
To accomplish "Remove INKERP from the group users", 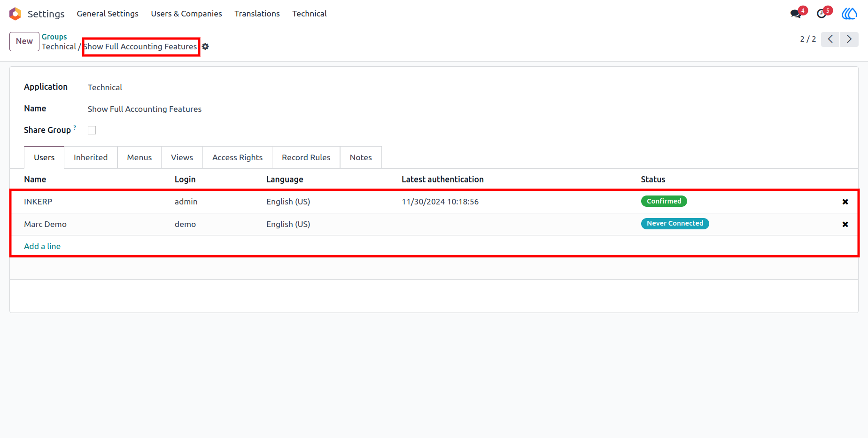I will [845, 202].
